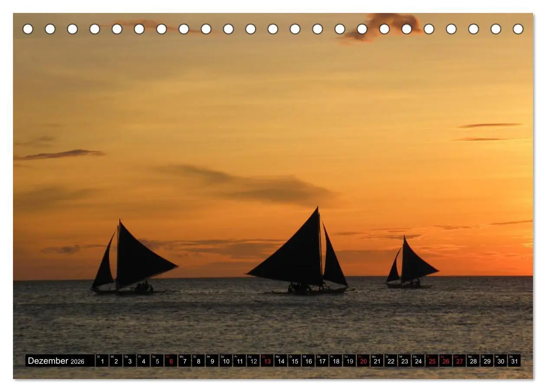This screenshot has width=546, height=392.
Task: Choose day 4 in the date row
Action: click(x=143, y=360)
